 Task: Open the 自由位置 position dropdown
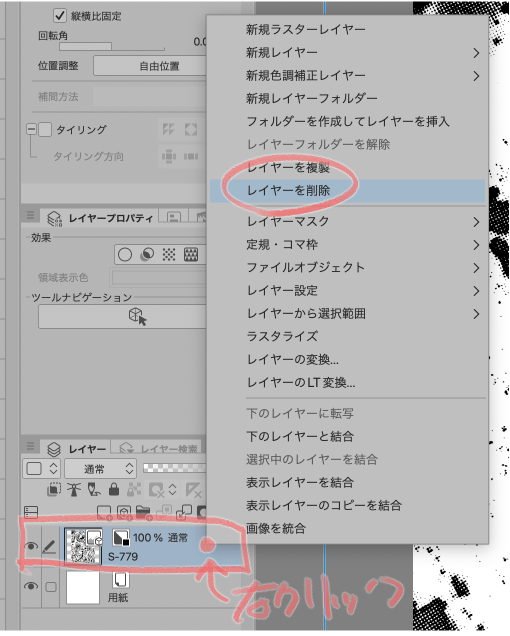[151, 66]
